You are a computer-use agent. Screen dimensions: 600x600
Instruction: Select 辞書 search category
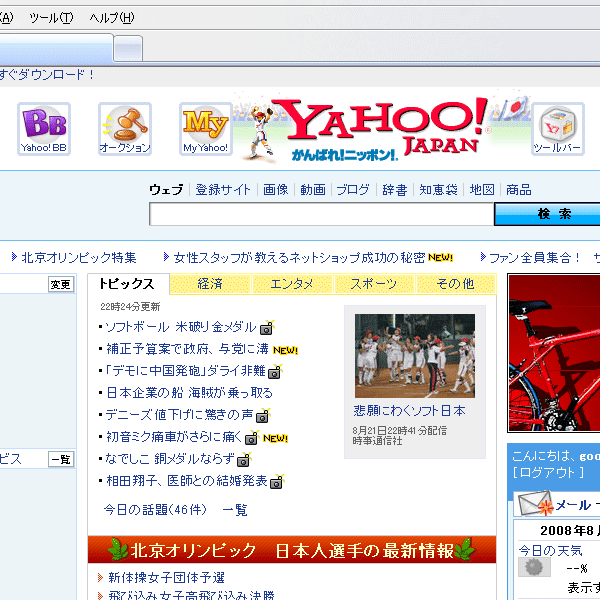(395, 189)
